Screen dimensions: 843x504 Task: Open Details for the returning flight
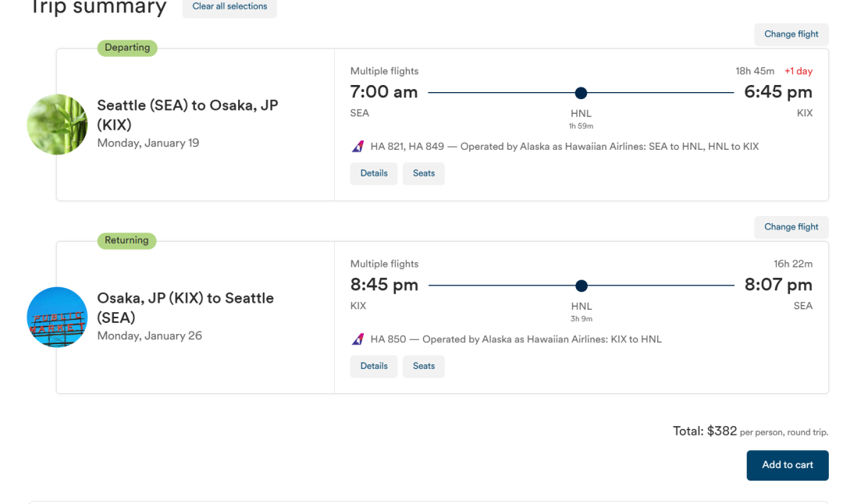point(374,366)
